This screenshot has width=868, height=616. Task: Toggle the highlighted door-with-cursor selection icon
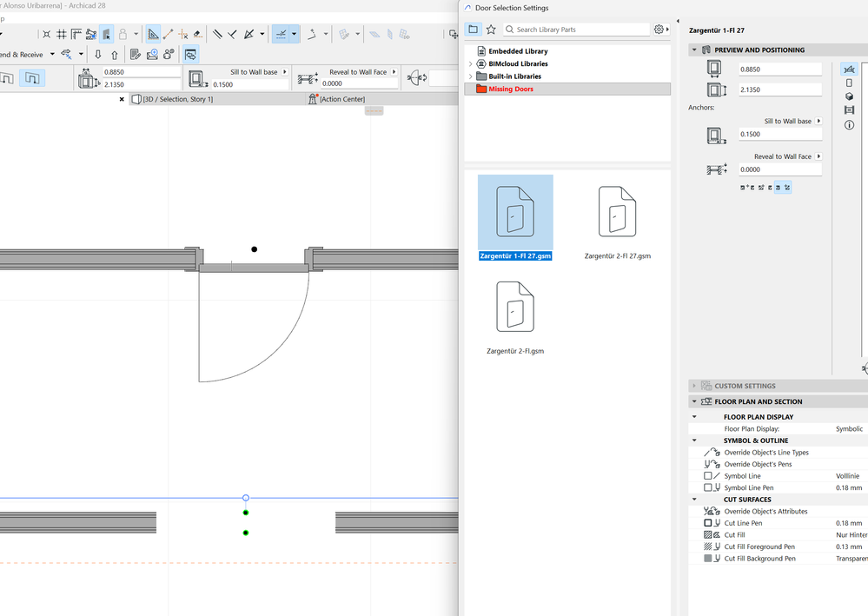pyautogui.click(x=107, y=34)
